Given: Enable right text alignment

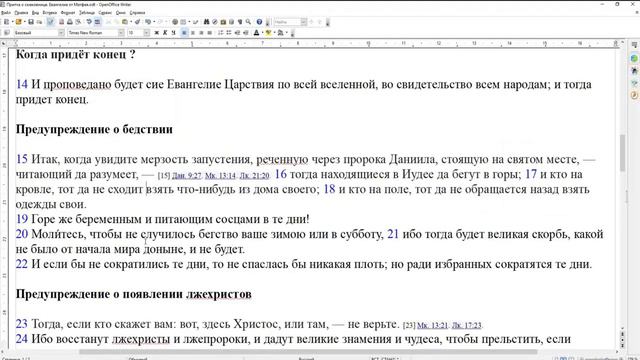Looking at the screenshot, I should [x=201, y=33].
